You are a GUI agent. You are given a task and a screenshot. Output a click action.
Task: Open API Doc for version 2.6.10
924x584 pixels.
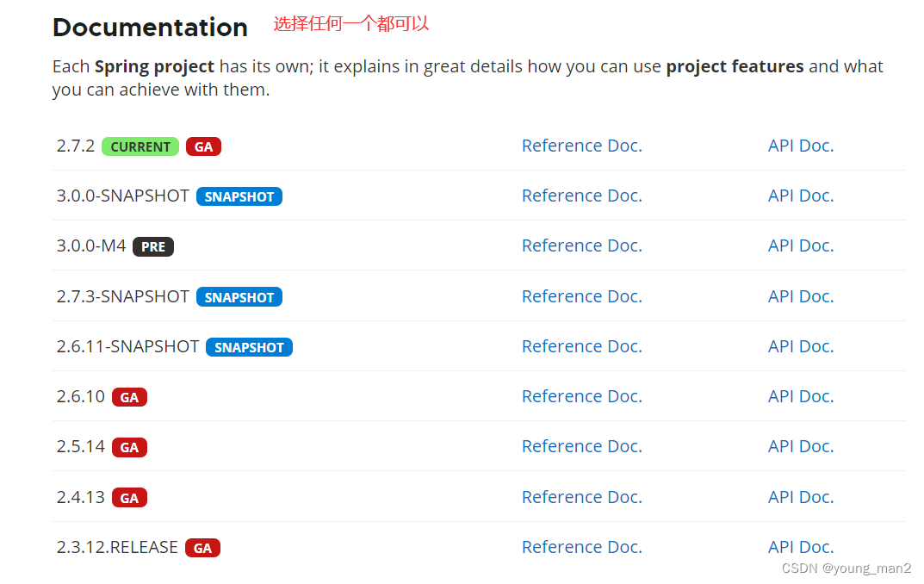[x=801, y=396]
